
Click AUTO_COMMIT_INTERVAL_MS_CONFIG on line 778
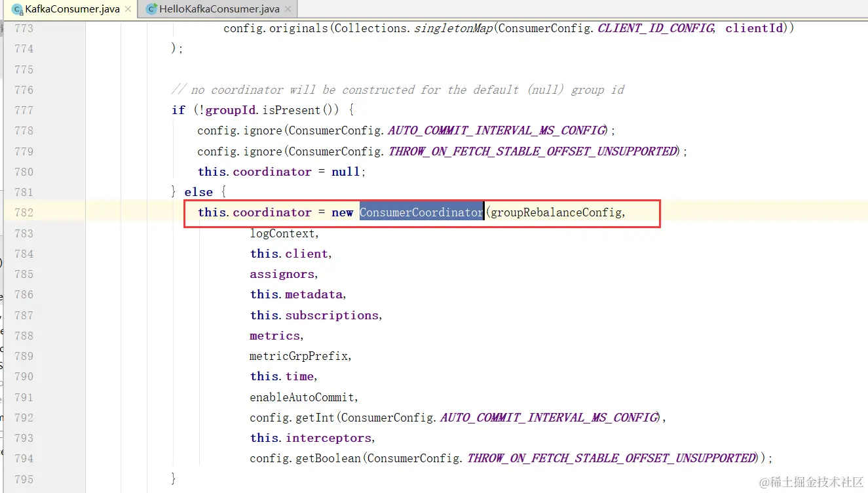point(496,130)
